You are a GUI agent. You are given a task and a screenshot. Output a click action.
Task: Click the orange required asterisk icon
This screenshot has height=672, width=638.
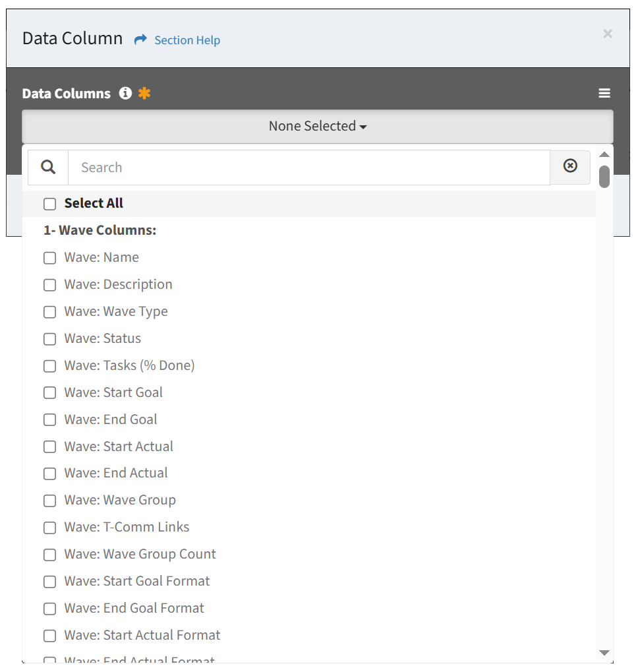[x=144, y=93]
